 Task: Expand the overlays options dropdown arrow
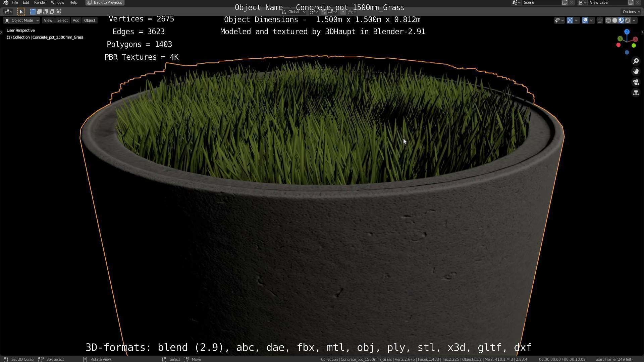click(x=591, y=20)
